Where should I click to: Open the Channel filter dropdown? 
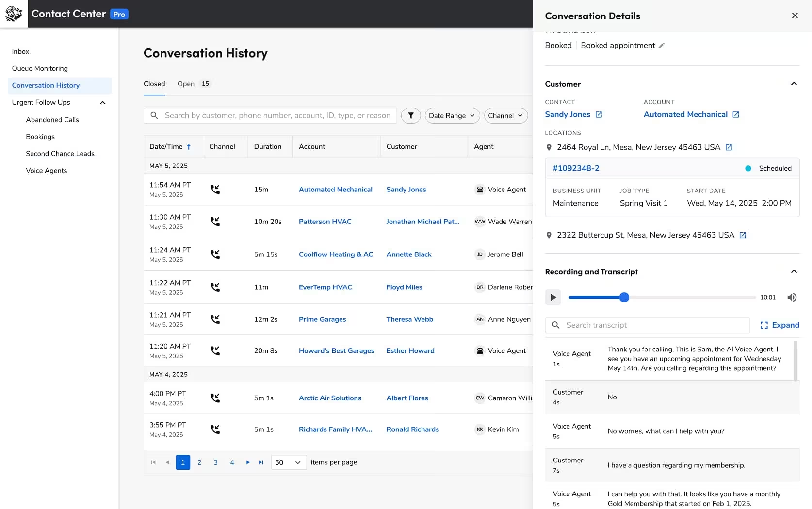[505, 115]
